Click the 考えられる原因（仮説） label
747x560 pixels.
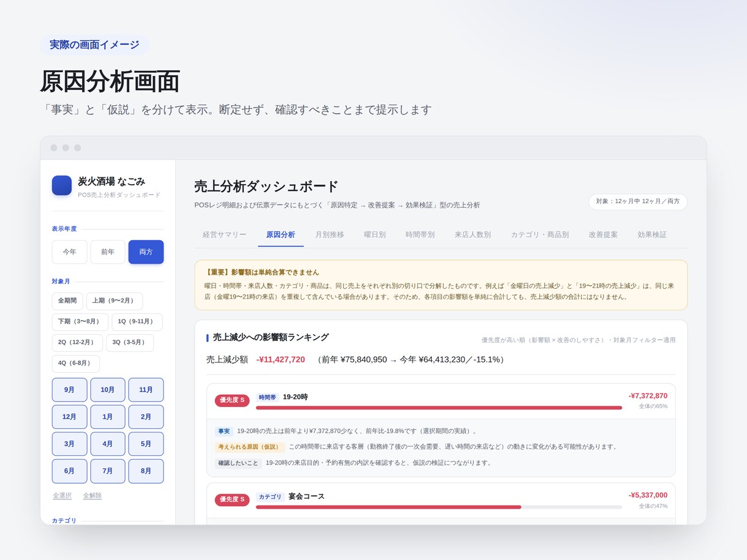(250, 447)
